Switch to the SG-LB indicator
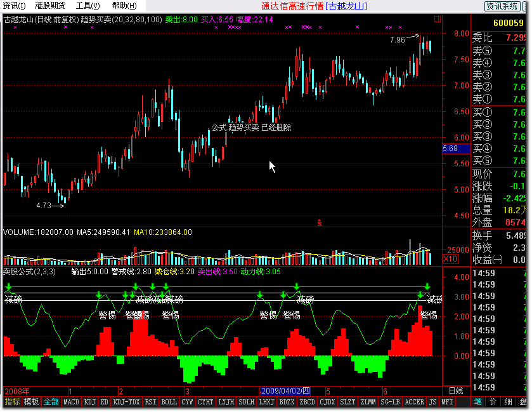This screenshot has height=412, width=532. click(x=390, y=402)
